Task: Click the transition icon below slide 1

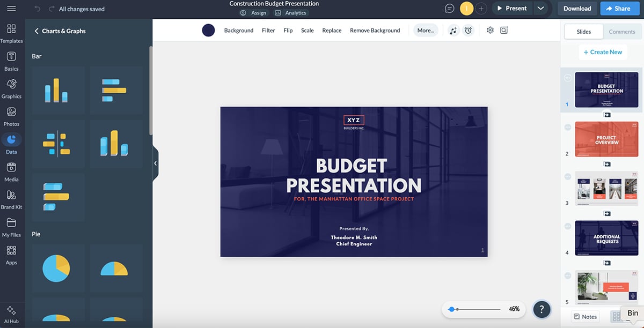Action: pos(607,115)
